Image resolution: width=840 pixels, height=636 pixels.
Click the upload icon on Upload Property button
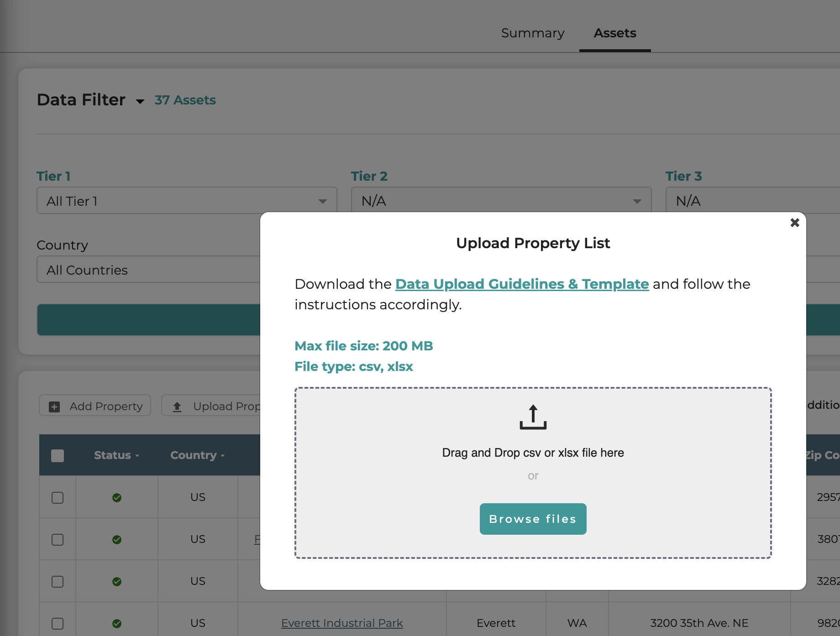[x=177, y=407]
